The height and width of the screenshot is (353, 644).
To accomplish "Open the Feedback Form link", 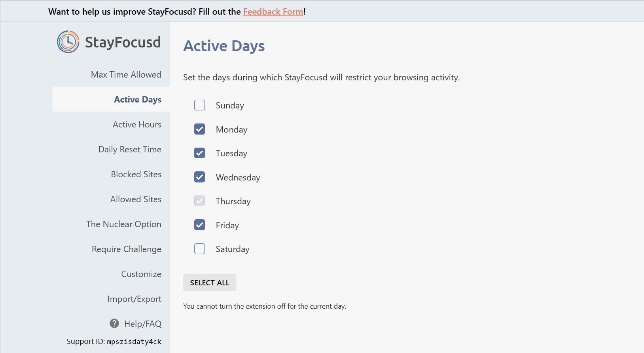I will (273, 11).
